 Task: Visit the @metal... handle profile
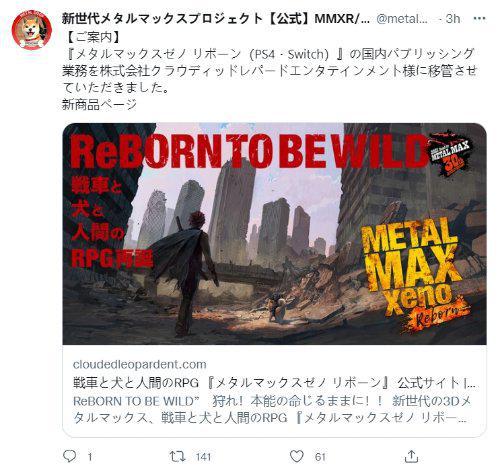coord(402,19)
